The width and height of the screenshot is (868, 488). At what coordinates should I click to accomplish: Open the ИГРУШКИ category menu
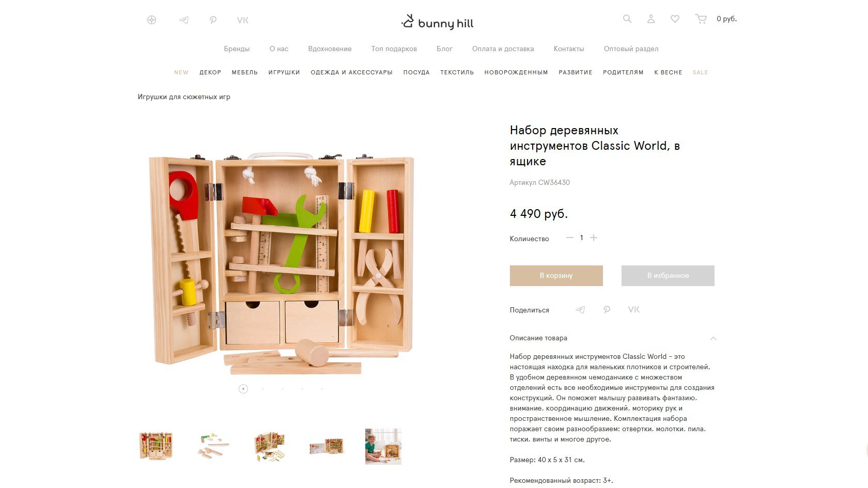click(x=284, y=72)
